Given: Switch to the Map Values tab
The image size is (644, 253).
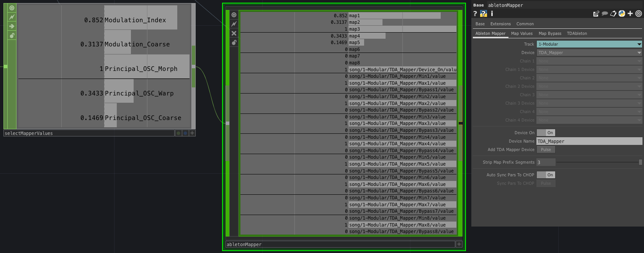Looking at the screenshot, I should [x=521, y=33].
